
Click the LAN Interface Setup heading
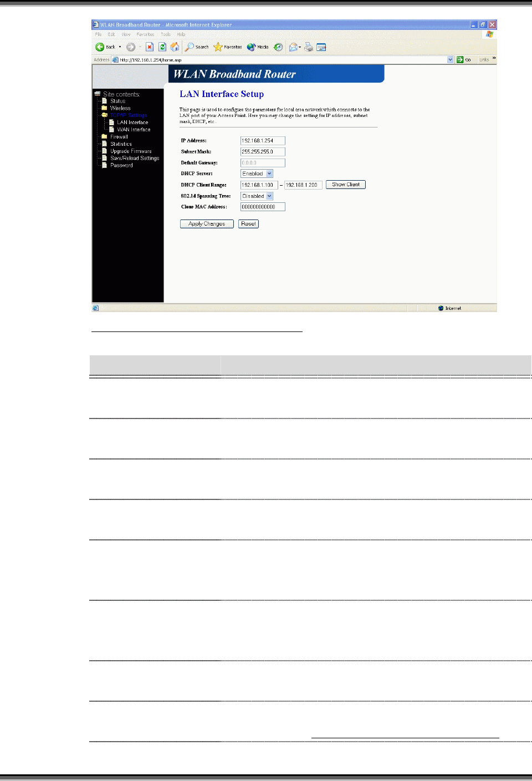[x=222, y=94]
